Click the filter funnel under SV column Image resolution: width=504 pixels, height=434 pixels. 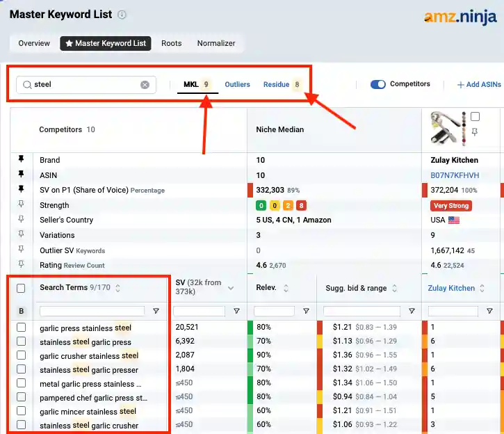click(236, 311)
